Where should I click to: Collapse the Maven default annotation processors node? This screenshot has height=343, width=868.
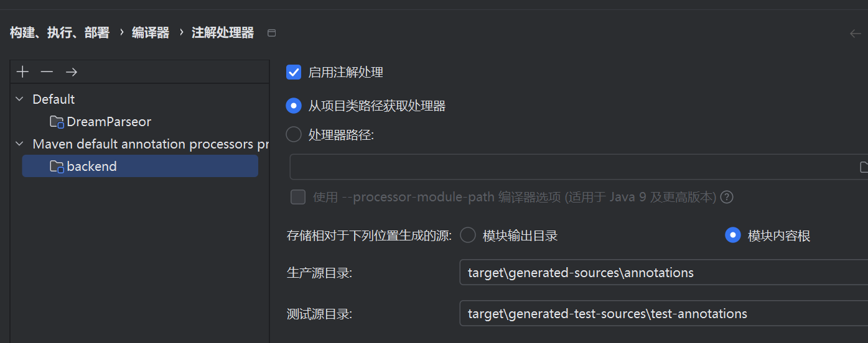point(19,144)
